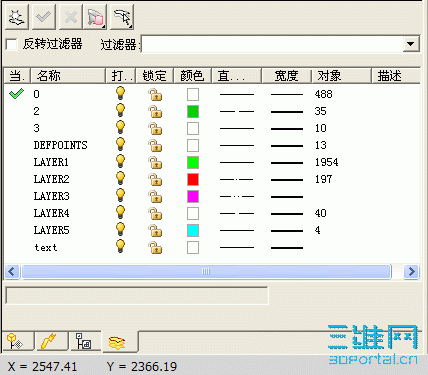The width and height of the screenshot is (428, 375).
Task: Toggle light bulb for text layer
Action: pyautogui.click(x=120, y=246)
